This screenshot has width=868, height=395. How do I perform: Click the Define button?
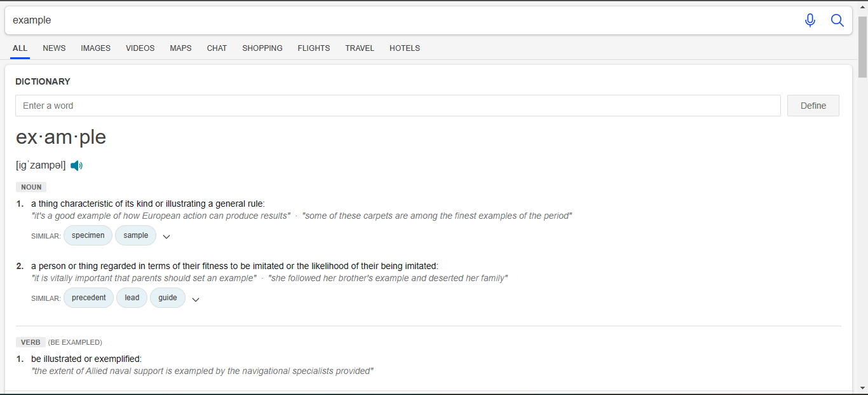[x=813, y=105]
